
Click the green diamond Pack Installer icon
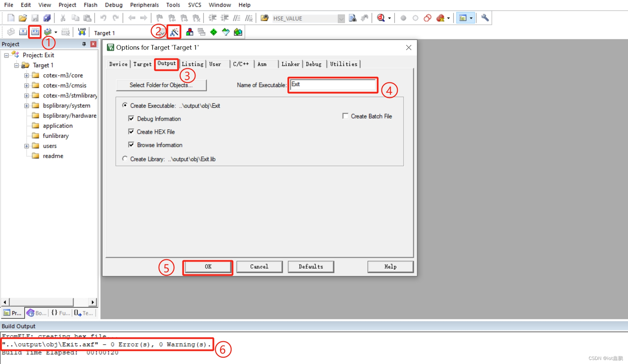[x=213, y=32]
